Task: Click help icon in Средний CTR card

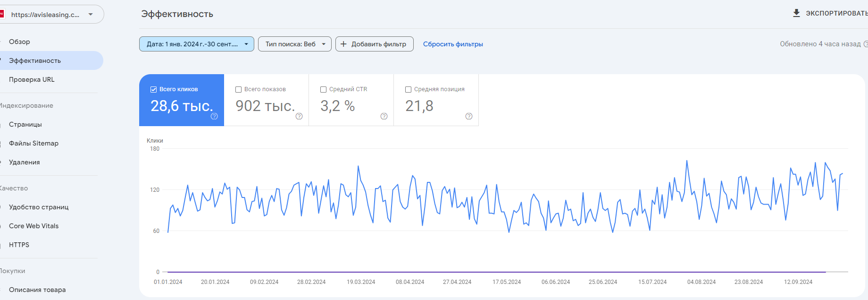Action: [384, 116]
